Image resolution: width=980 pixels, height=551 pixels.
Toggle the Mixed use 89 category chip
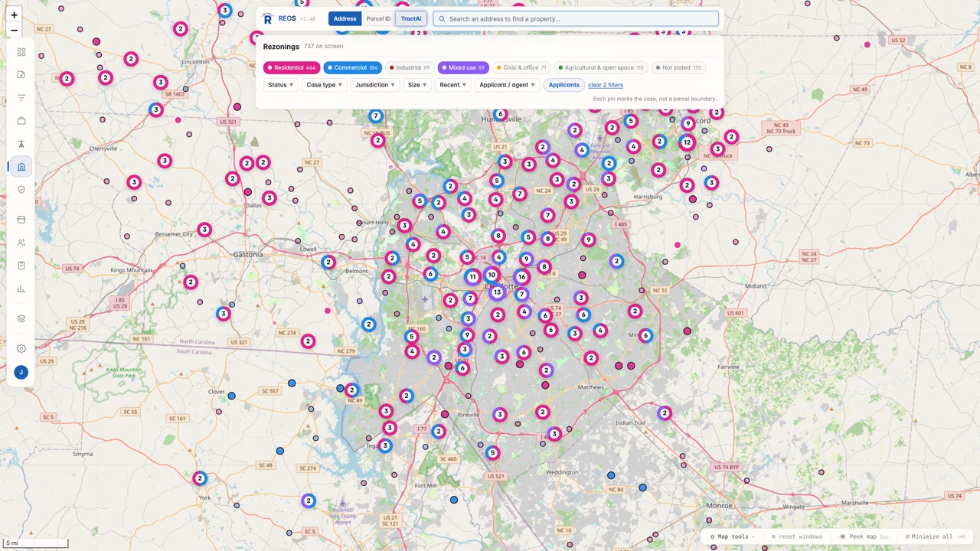pos(463,67)
